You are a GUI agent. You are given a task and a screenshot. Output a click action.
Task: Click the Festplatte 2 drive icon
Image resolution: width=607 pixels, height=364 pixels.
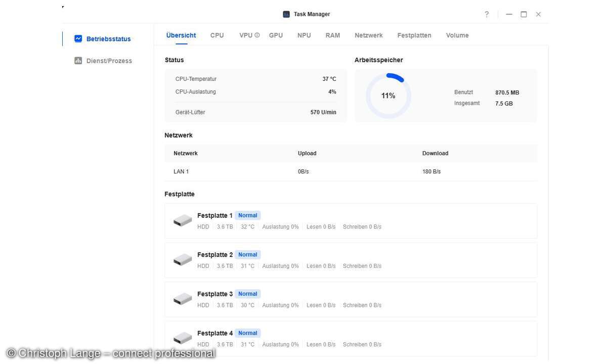[x=183, y=260]
